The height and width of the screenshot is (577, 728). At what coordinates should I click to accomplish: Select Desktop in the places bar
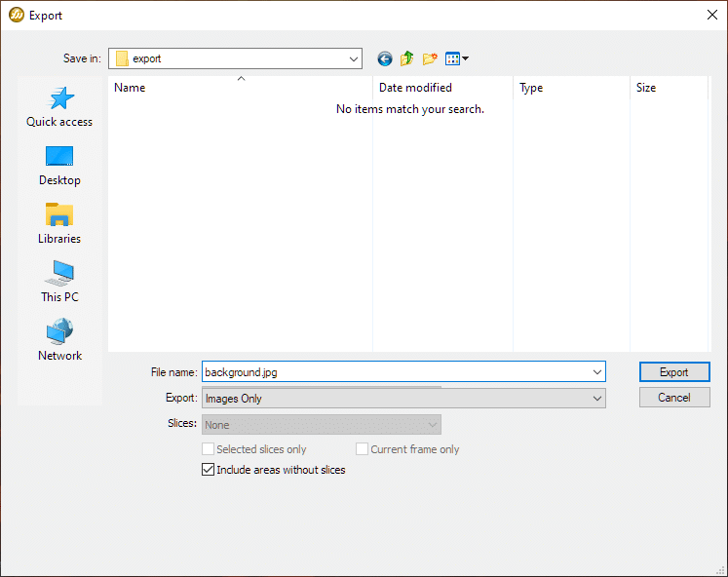[59, 166]
